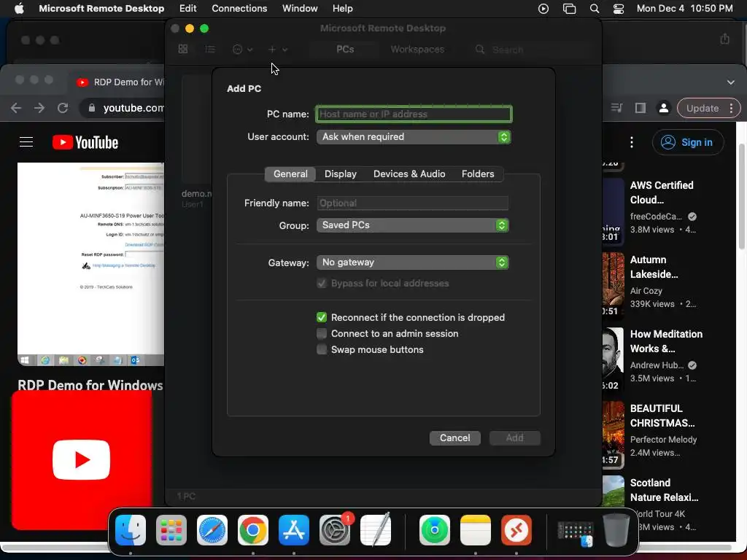Click the Add button
747x560 pixels.
(514, 438)
